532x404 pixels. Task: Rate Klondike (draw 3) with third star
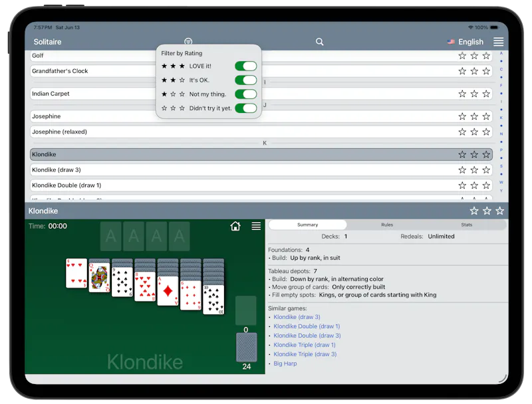(x=486, y=170)
